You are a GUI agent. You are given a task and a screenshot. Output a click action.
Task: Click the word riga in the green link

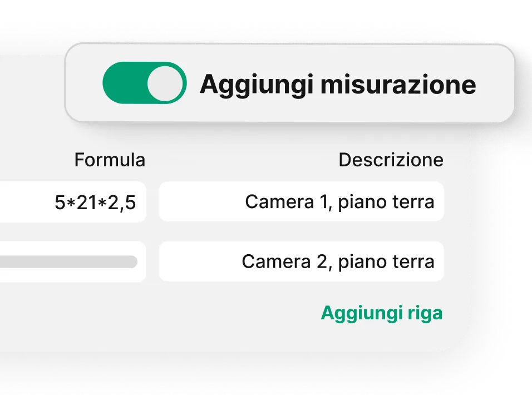(x=425, y=313)
